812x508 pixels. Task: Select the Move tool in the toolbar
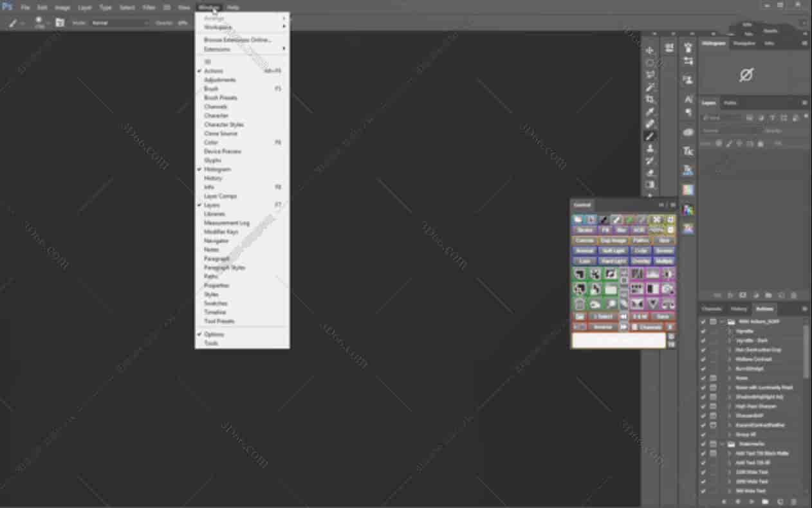pyautogui.click(x=650, y=51)
